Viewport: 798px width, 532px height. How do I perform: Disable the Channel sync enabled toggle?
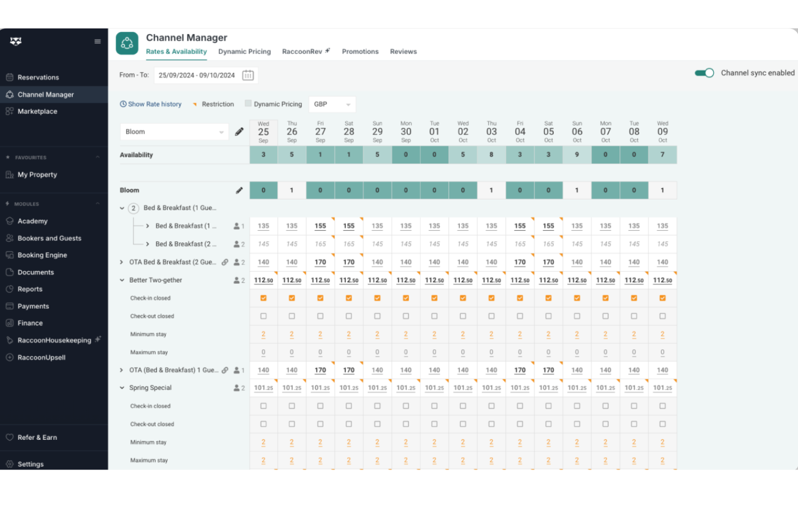[x=704, y=73]
